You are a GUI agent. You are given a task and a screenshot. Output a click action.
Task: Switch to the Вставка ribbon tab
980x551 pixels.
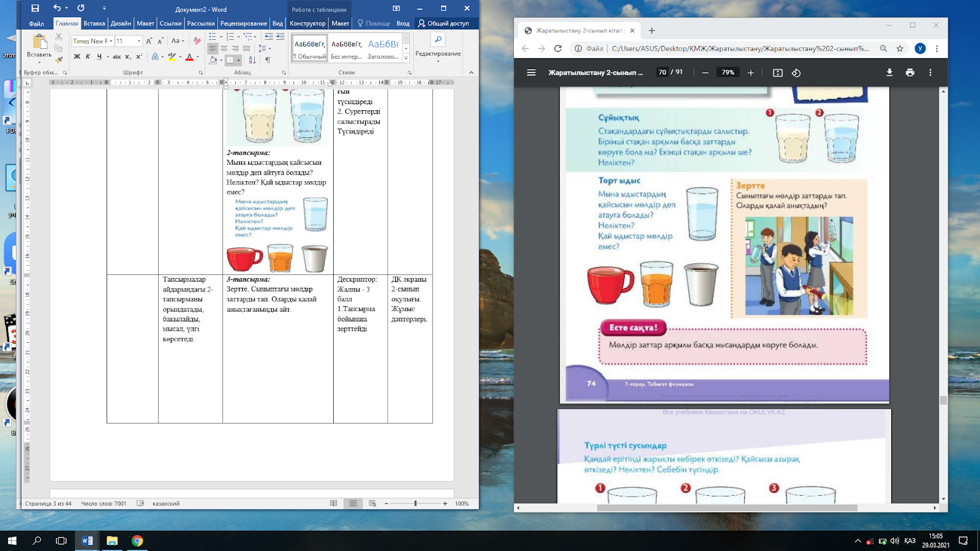[x=94, y=23]
